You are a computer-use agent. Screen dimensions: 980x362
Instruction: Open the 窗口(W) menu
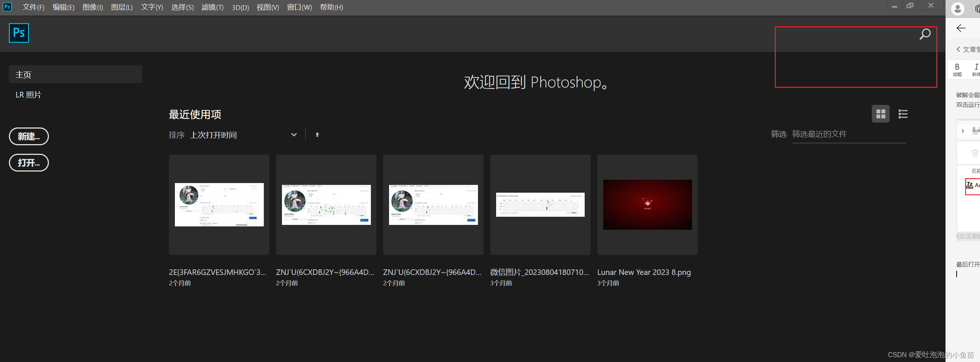tap(299, 7)
